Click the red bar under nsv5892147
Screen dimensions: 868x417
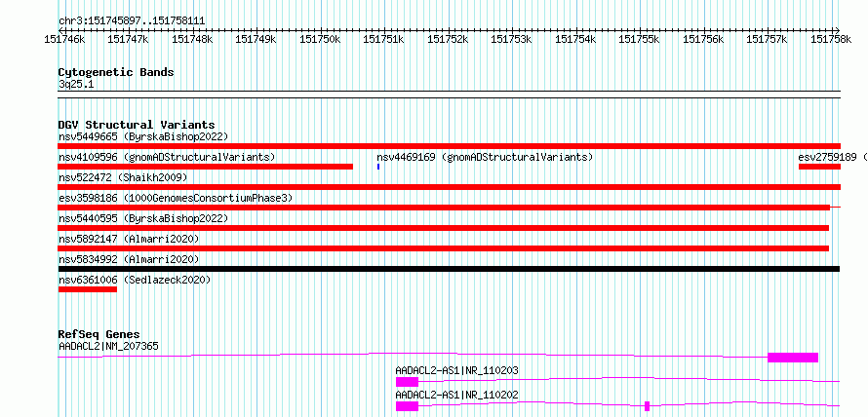(444, 248)
